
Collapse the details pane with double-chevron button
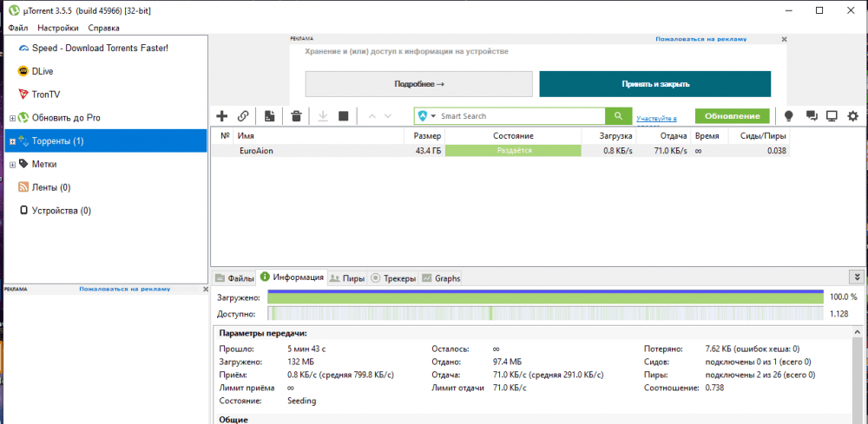(x=858, y=277)
